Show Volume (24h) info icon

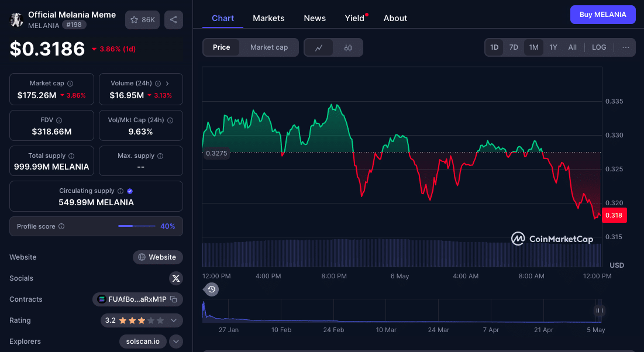pos(158,84)
